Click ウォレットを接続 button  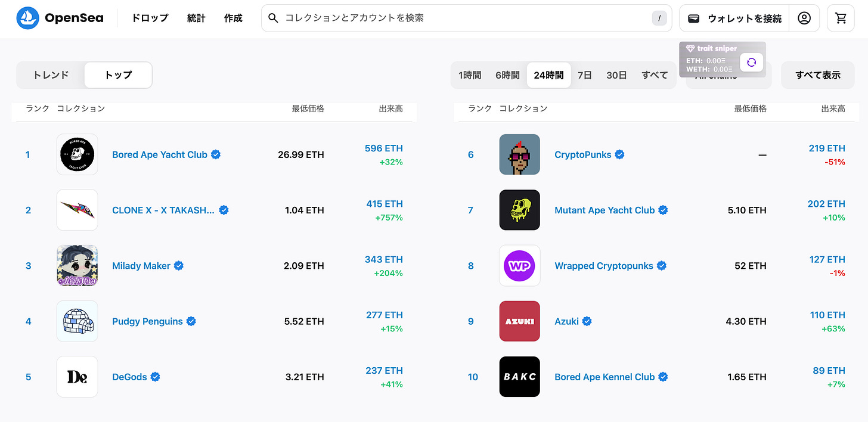tap(734, 18)
